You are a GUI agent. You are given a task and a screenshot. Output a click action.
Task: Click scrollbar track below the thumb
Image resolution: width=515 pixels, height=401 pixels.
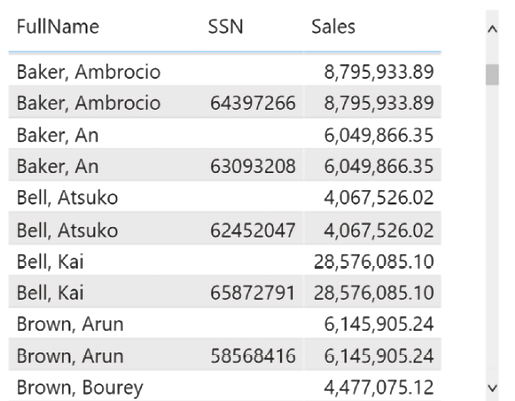point(492,233)
